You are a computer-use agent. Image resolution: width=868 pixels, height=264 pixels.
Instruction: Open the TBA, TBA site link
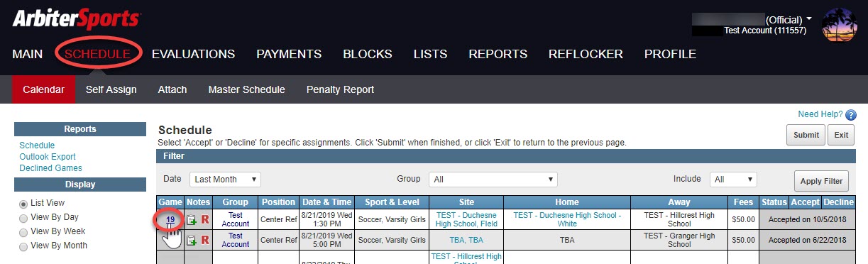pos(466,240)
